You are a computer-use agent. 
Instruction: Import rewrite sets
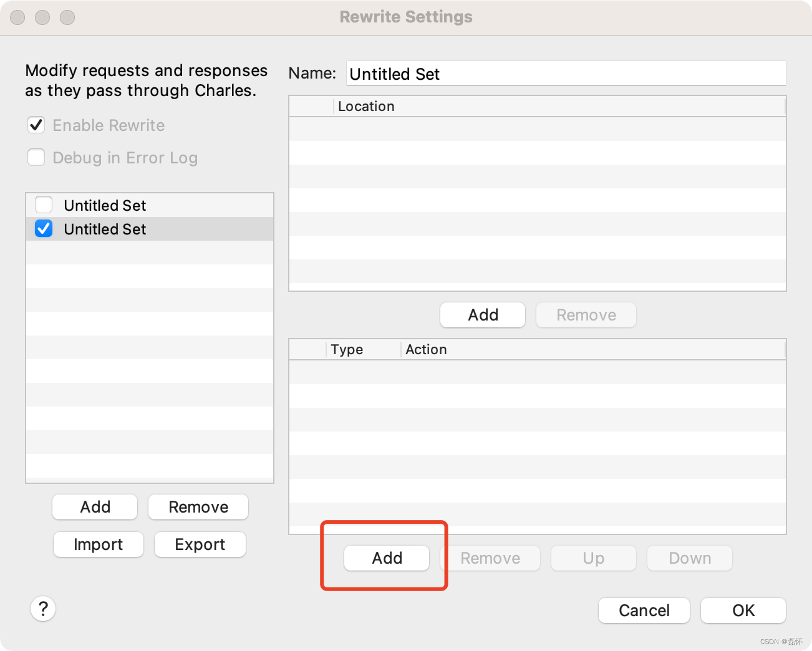99,544
